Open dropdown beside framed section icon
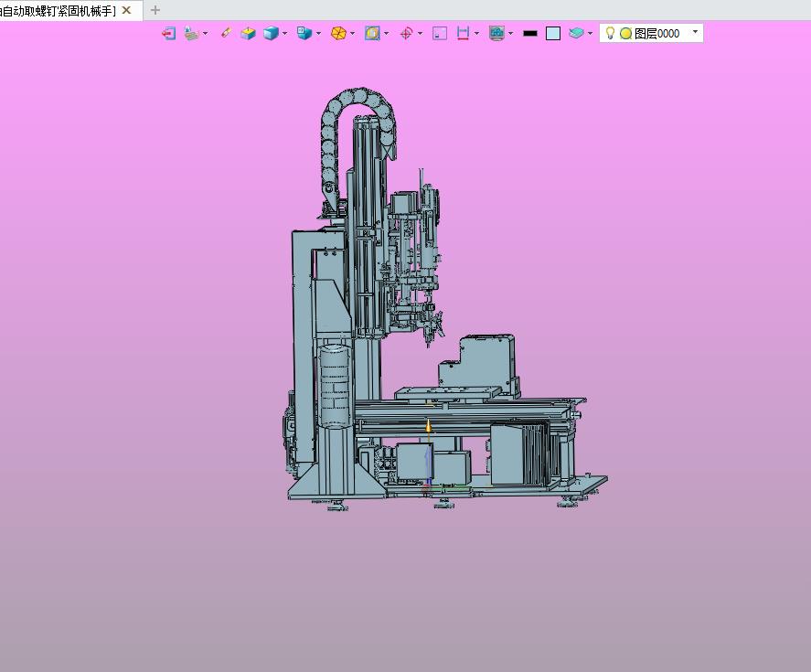Screen dimensions: 811x672 pos(387,34)
